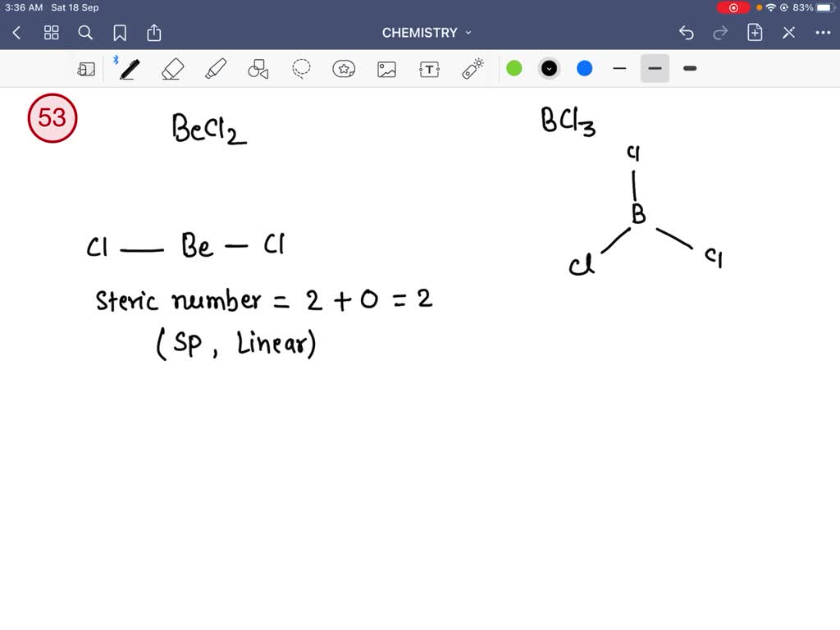Select the Text tool
Image resolution: width=840 pixels, height=630 pixels.
click(429, 69)
